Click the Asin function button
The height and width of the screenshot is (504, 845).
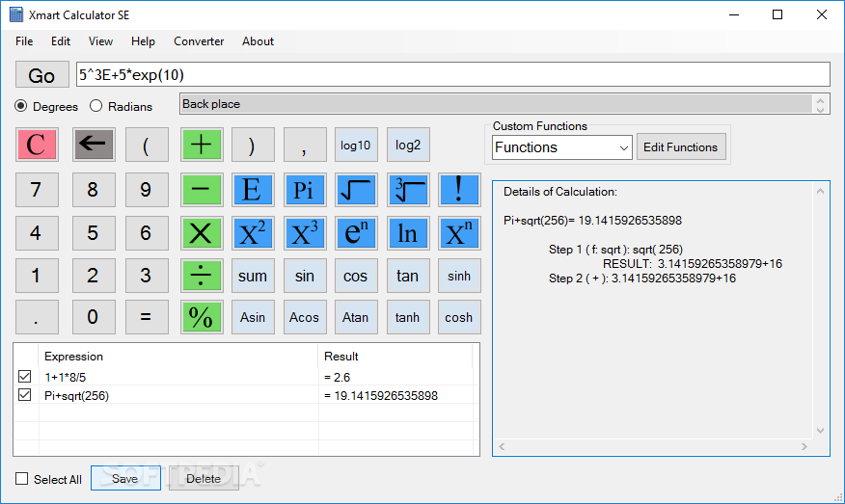point(253,317)
